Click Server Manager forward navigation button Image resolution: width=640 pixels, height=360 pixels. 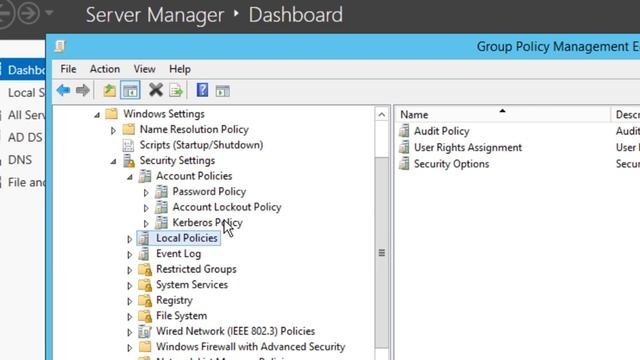29,13
